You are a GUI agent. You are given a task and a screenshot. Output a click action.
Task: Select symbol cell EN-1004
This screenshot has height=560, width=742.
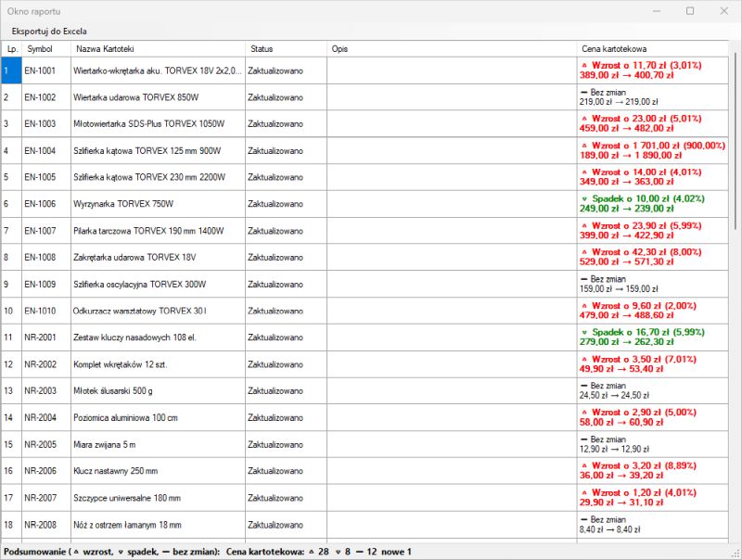(x=46, y=151)
